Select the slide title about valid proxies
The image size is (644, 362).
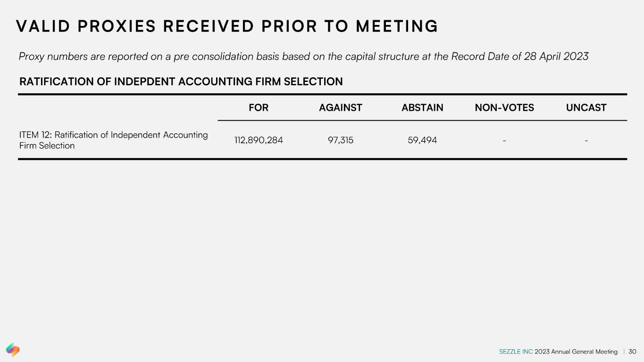(x=227, y=26)
